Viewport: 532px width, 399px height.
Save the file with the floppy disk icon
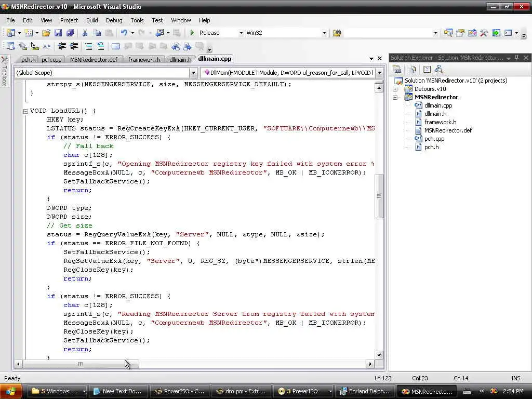(58, 33)
